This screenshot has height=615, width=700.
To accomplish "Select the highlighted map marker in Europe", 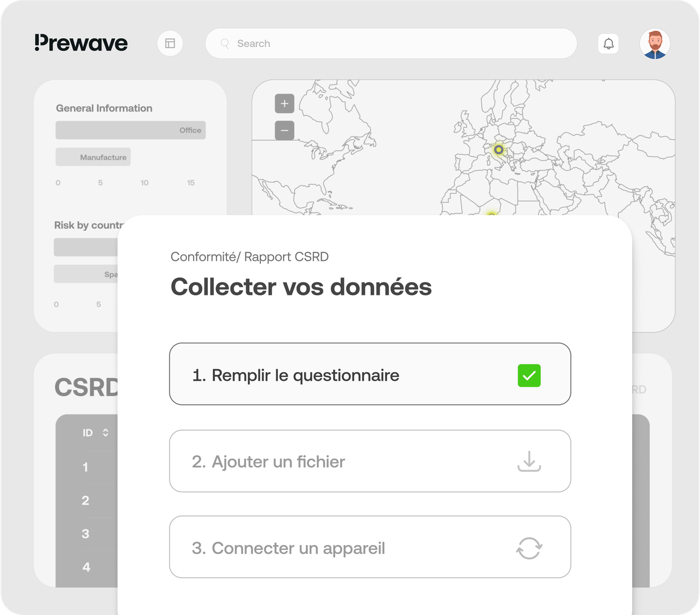I will [x=499, y=149].
